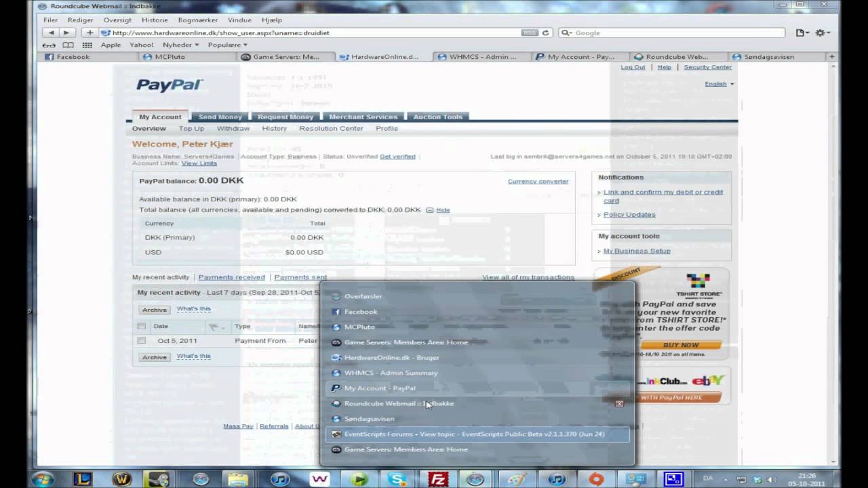Open the English language dropdown
868x488 pixels.
pos(719,83)
